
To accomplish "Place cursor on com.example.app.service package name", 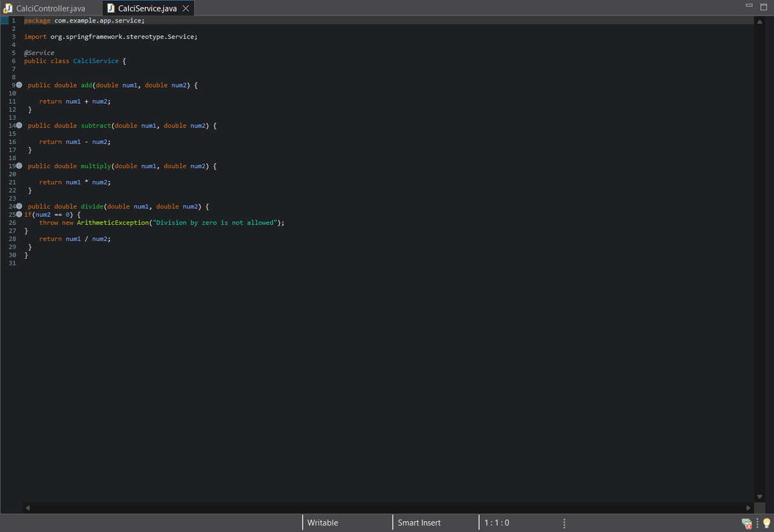I will [99, 21].
